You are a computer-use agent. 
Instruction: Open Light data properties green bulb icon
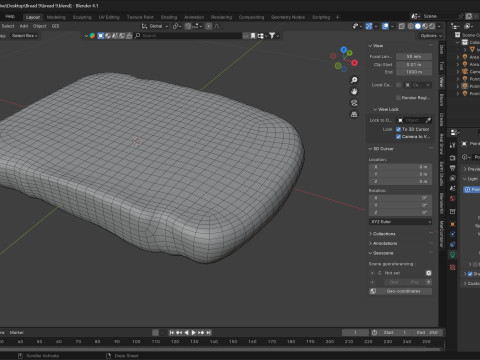coord(452,255)
